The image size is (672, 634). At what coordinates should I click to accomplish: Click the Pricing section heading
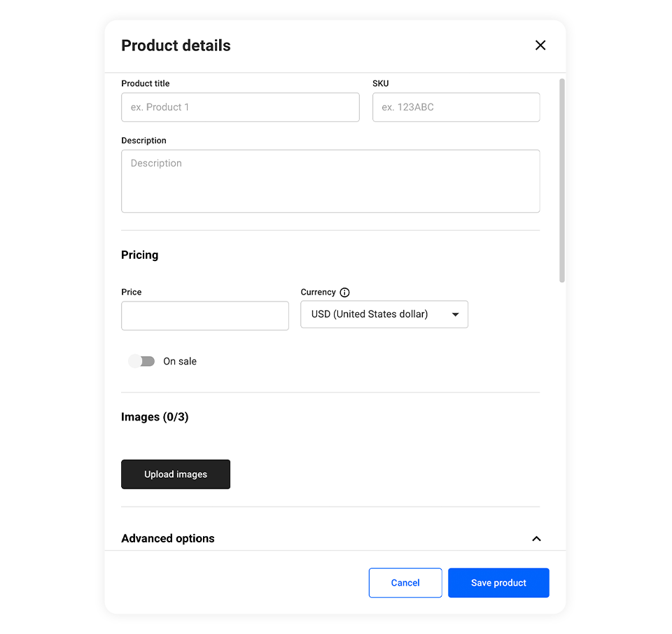point(139,255)
